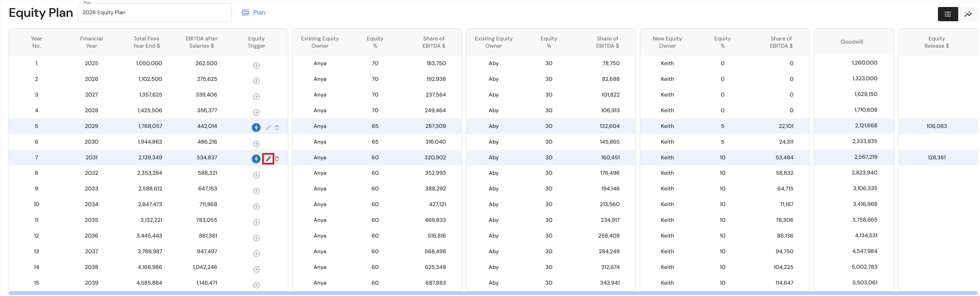Image resolution: width=980 pixels, height=296 pixels.
Task: Add equity trigger for year 2027
Action: pyautogui.click(x=256, y=97)
